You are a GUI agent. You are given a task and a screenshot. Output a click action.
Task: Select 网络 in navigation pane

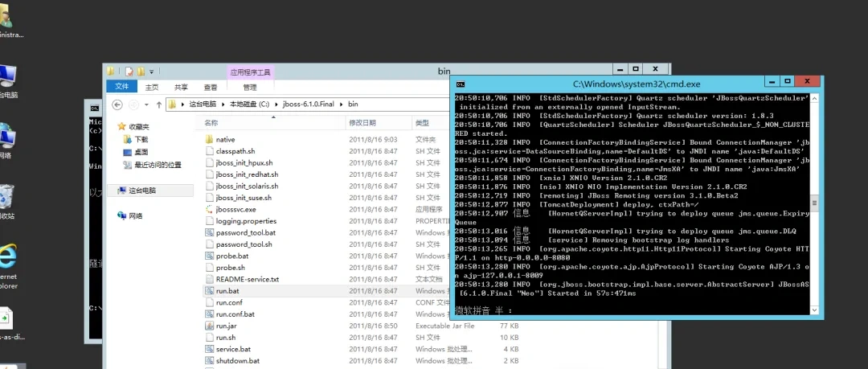coord(136,216)
